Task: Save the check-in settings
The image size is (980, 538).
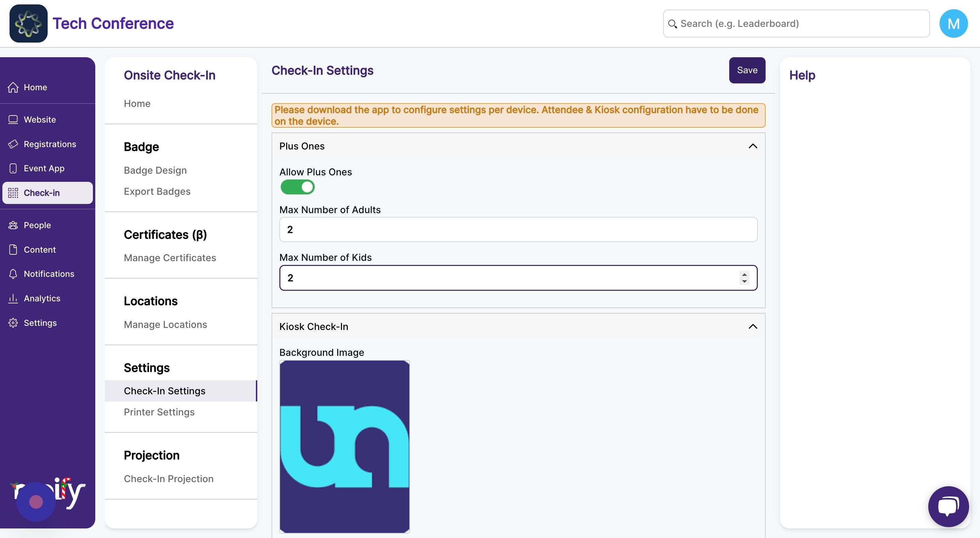Action: tap(747, 70)
